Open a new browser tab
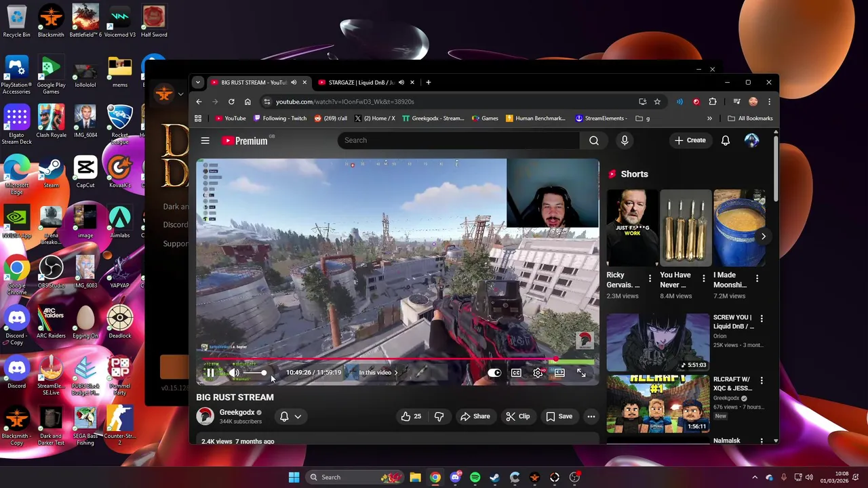Screen dimensions: 868x488 (x=428, y=83)
